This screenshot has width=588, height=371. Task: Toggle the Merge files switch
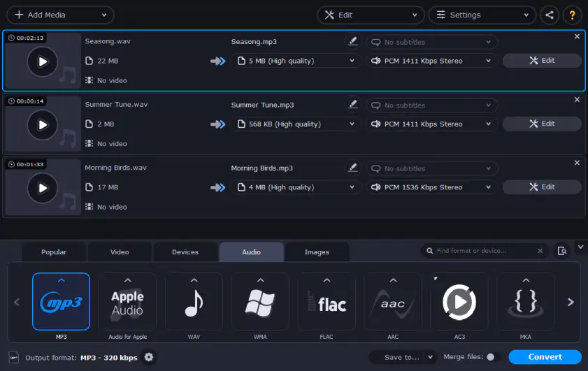(x=493, y=357)
